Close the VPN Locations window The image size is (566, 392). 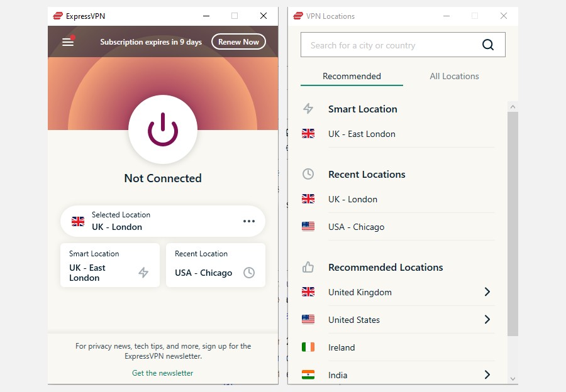click(x=504, y=16)
